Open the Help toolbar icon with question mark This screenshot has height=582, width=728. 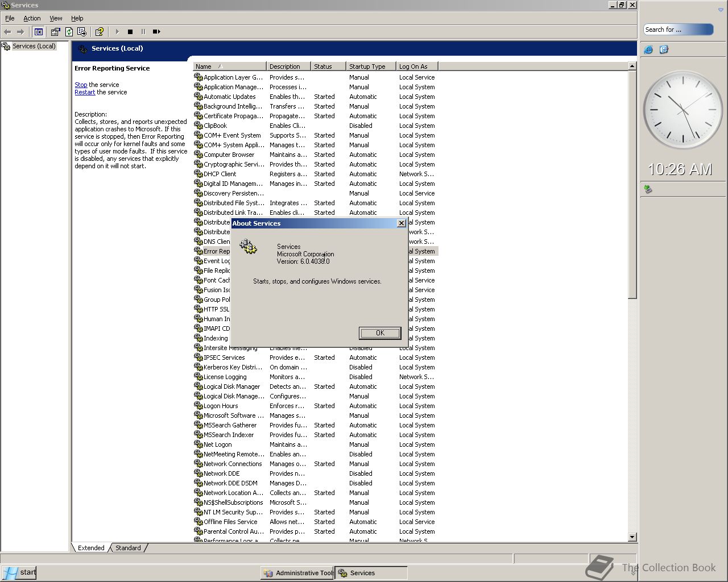tap(100, 32)
